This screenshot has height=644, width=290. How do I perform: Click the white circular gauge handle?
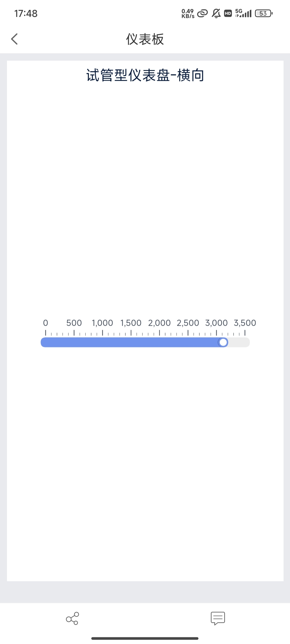tap(223, 342)
